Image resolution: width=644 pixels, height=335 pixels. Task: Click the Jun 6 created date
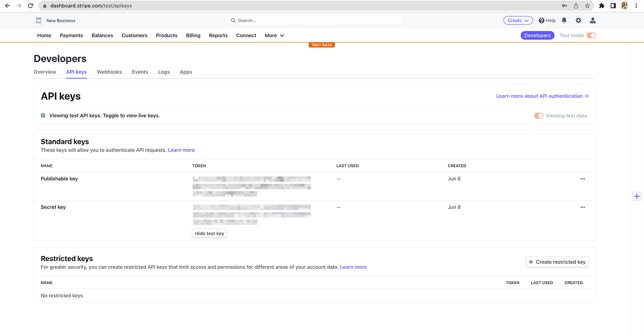click(454, 179)
